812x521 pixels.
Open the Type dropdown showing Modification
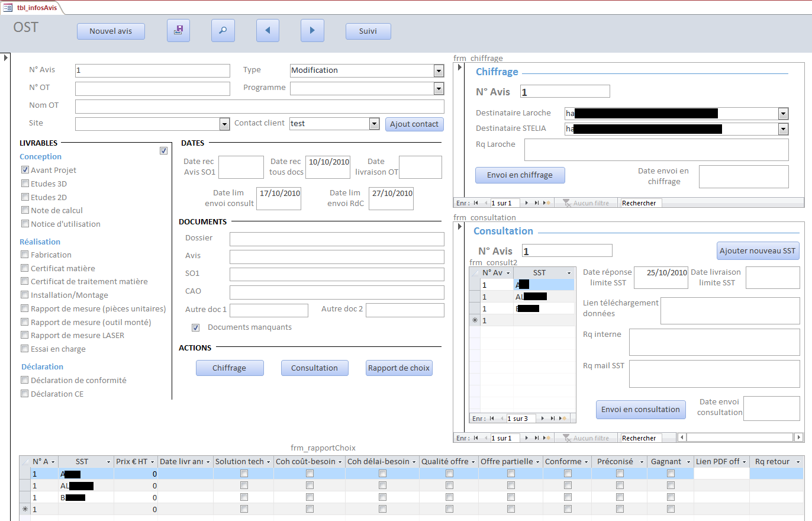coord(439,70)
